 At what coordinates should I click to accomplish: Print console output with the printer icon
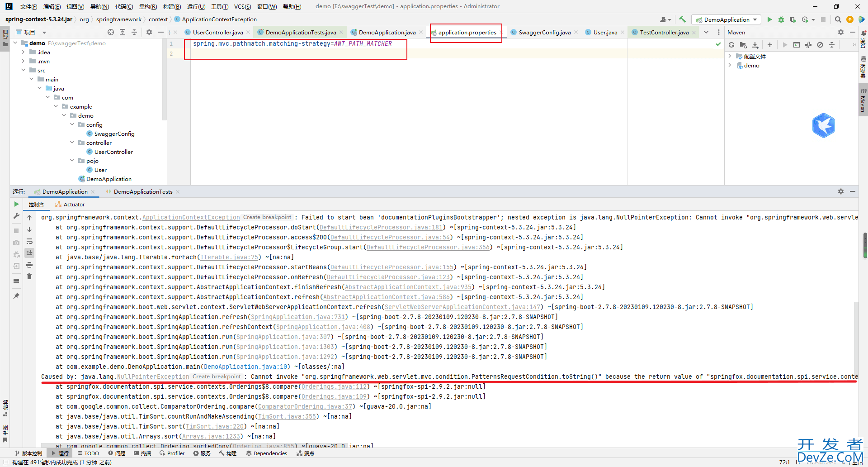29,265
